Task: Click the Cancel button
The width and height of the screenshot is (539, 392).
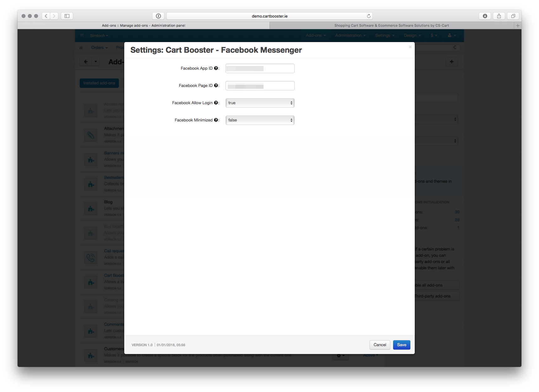Action: (380, 345)
